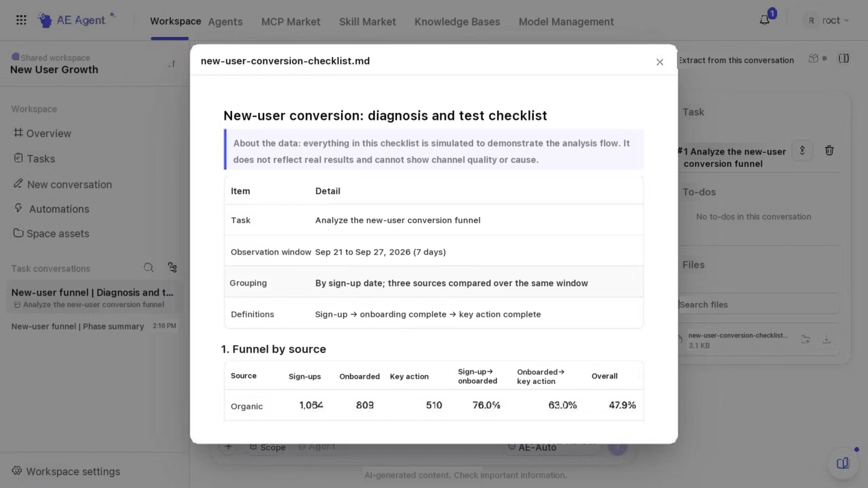Download the new-user-conversion-checklist file
Image resolution: width=868 pixels, height=488 pixels.
pyautogui.click(x=826, y=339)
